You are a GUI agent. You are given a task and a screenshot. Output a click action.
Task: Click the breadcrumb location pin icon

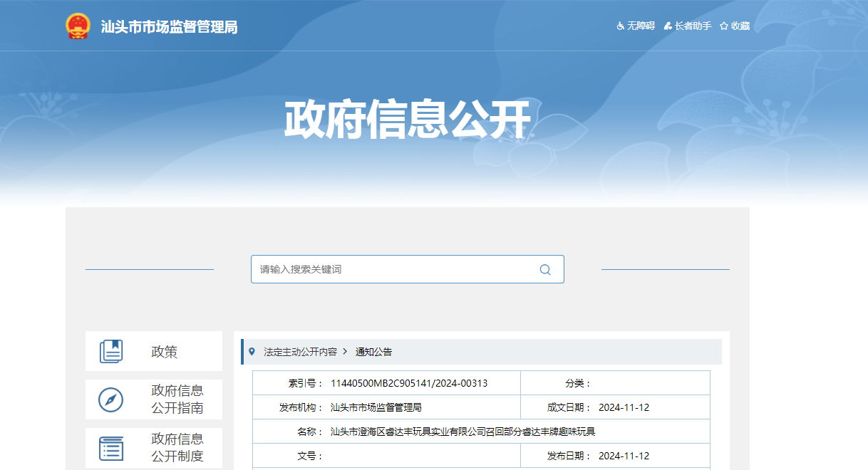252,351
